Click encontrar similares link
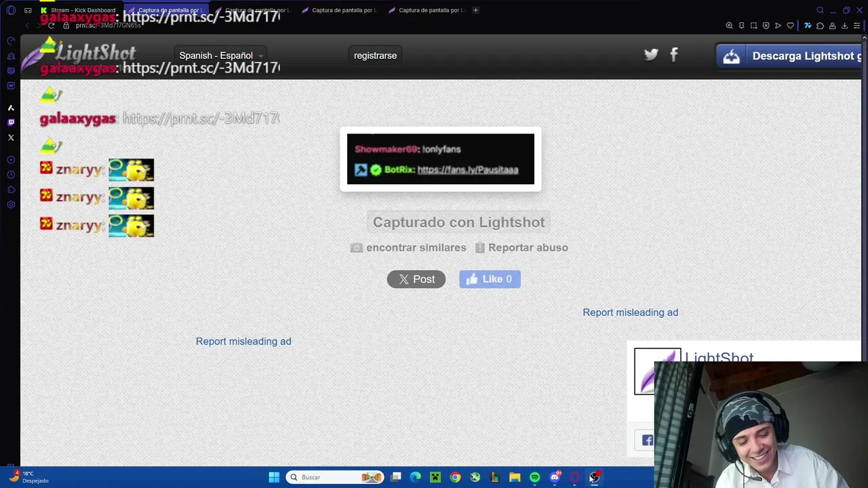868x488 pixels. [408, 247]
